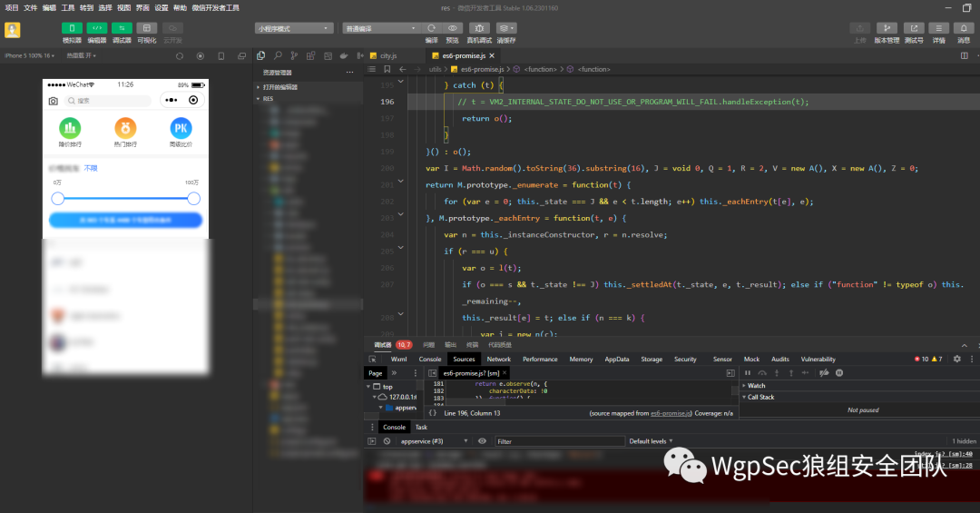The height and width of the screenshot is (513, 980).
Task: Open 版本管理 version control
Action: pos(887,28)
